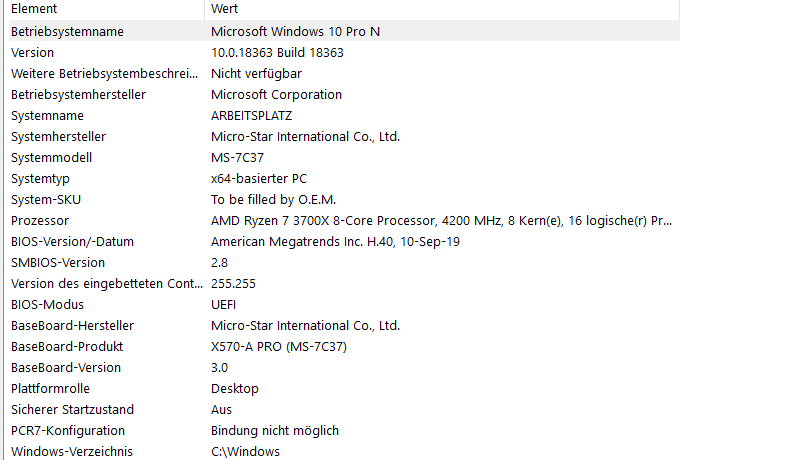
Task: Select the Version 10.0.18363 row
Action: point(344,52)
